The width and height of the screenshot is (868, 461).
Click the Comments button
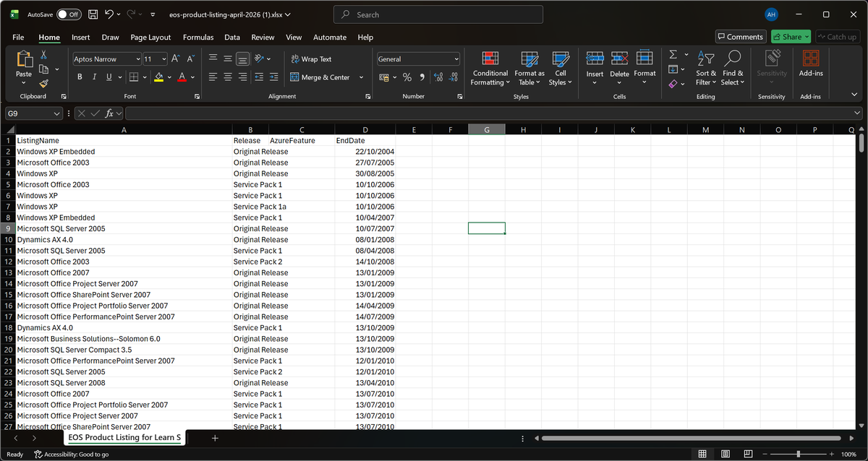(x=740, y=37)
